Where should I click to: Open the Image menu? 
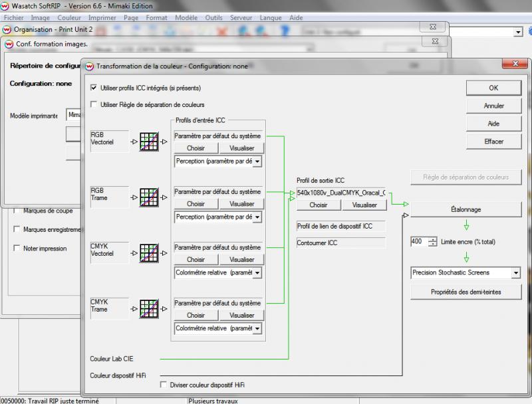[x=41, y=18]
